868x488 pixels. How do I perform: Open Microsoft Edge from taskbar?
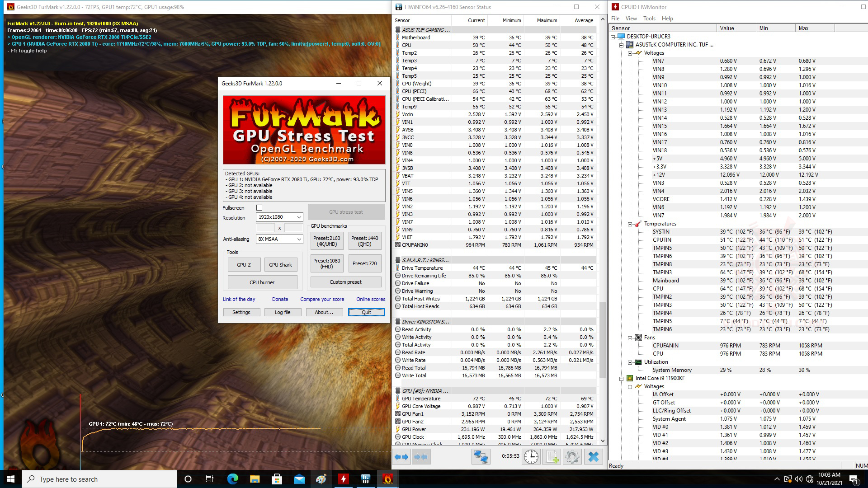[x=232, y=479]
